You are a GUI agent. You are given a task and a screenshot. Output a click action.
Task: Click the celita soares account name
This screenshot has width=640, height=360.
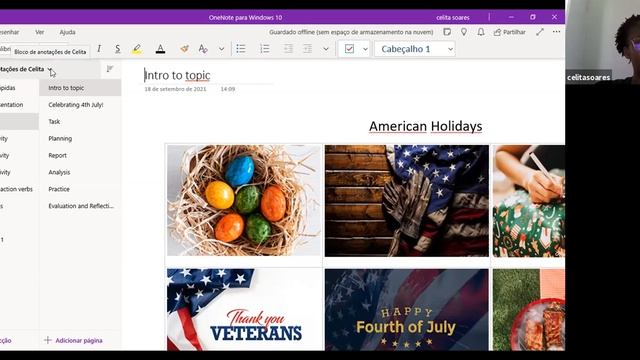453,18
